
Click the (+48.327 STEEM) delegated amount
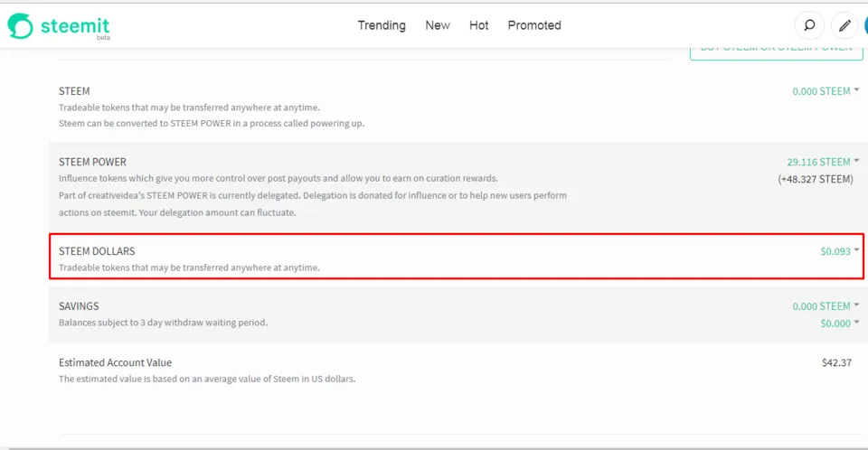pos(816,179)
